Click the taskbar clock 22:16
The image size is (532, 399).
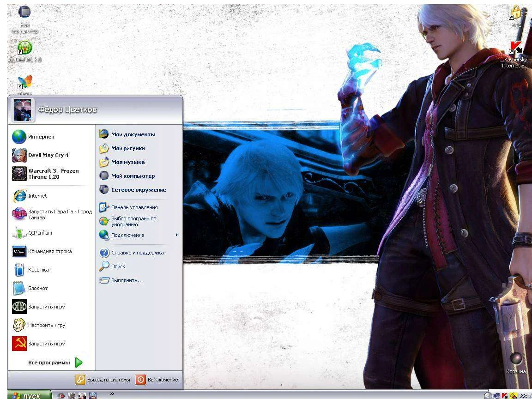[x=525, y=396]
